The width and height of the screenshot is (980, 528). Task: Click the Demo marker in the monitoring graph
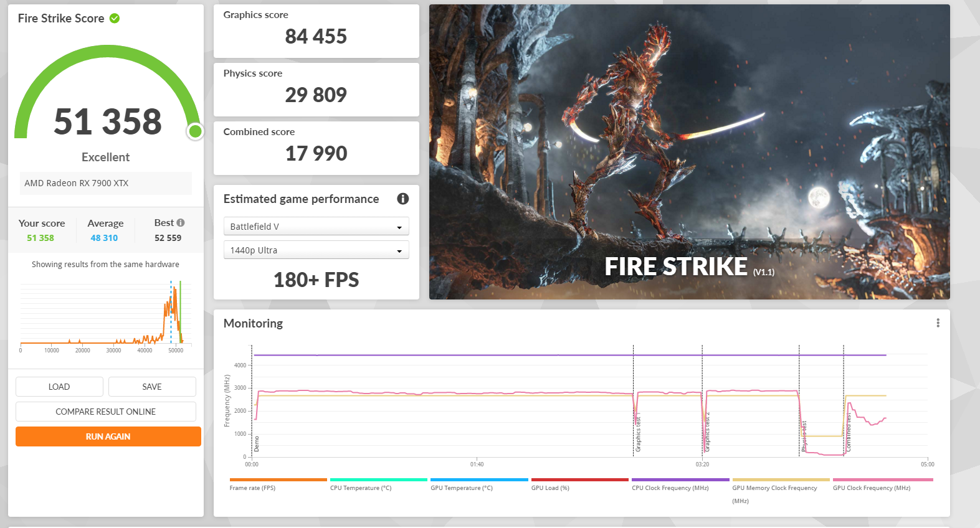(257, 443)
